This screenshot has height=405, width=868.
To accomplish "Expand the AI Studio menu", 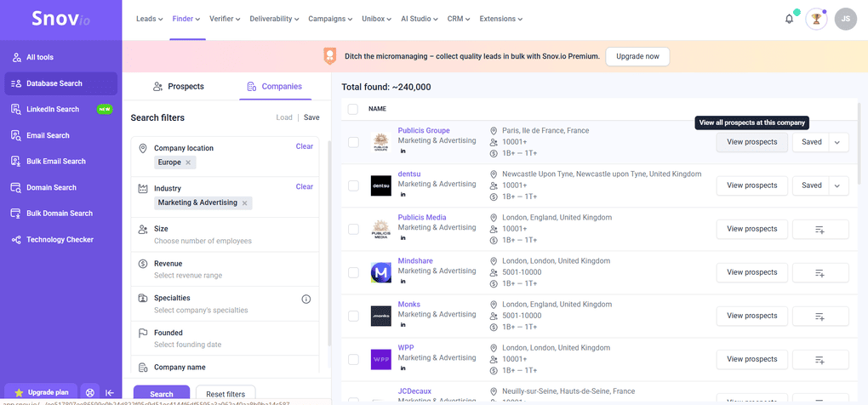I will coord(420,19).
